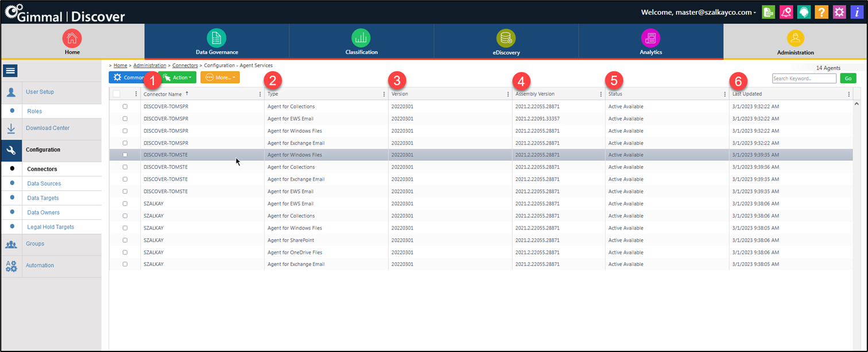Screen dimensions: 868x352
Task: Click the blue info icon
Action: pos(857,12)
